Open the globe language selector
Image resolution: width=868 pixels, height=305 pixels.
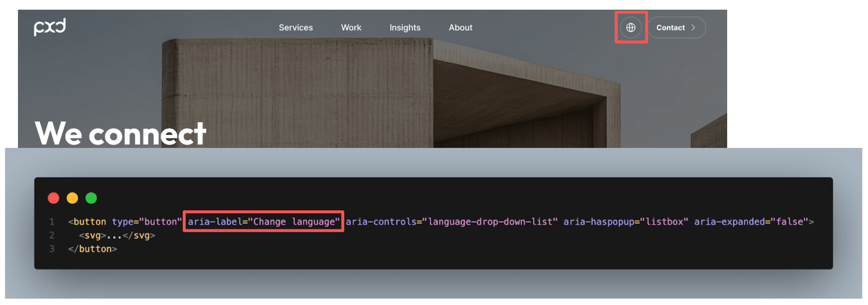[x=631, y=28]
